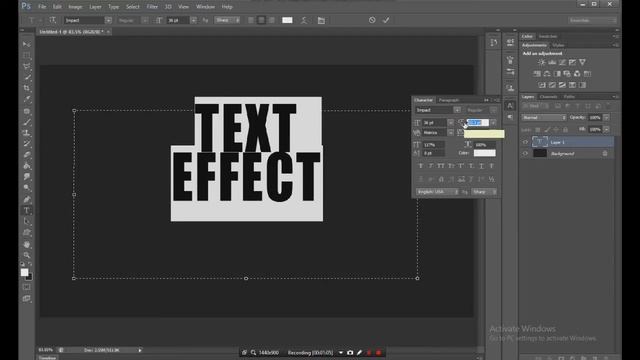The image size is (640, 360).
Task: Switch to the Channels tab
Action: tap(549, 97)
